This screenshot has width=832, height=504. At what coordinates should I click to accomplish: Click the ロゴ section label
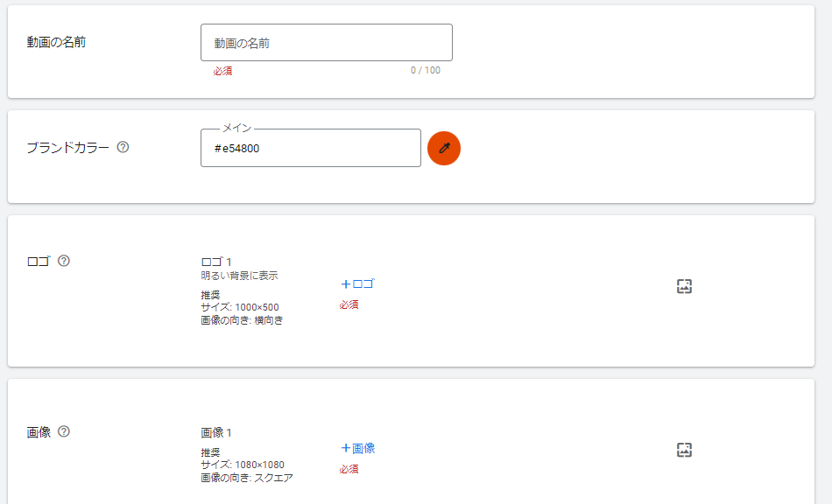click(39, 261)
